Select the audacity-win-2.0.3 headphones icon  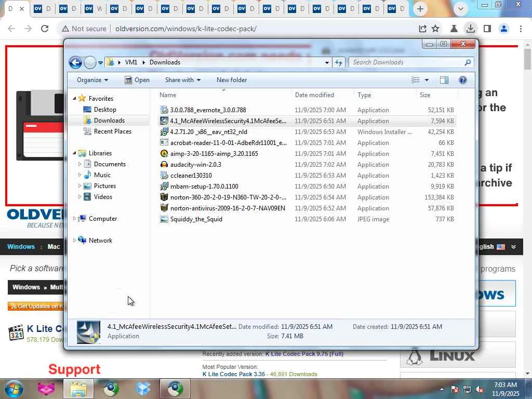tap(164, 165)
